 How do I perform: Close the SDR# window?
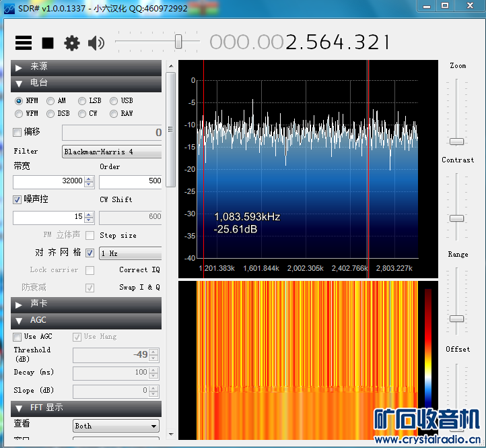click(471, 6)
